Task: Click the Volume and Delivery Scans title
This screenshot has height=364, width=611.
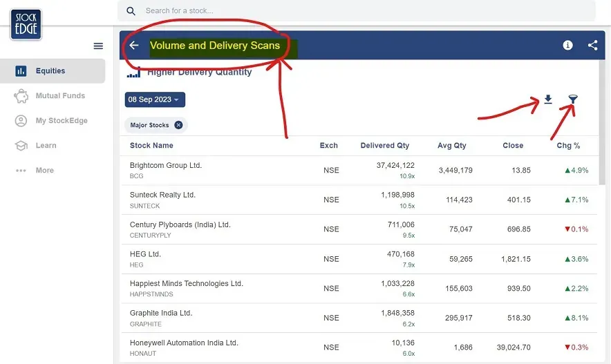Action: 215,46
